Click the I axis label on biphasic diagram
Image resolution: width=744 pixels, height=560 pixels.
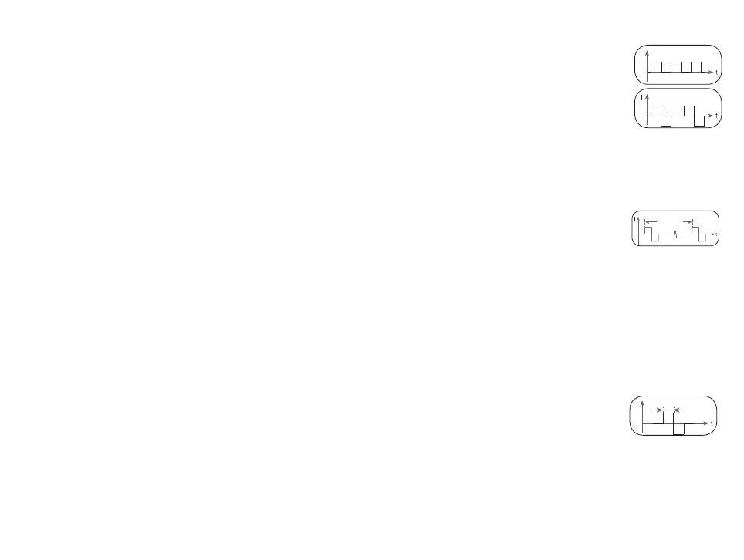click(x=642, y=97)
